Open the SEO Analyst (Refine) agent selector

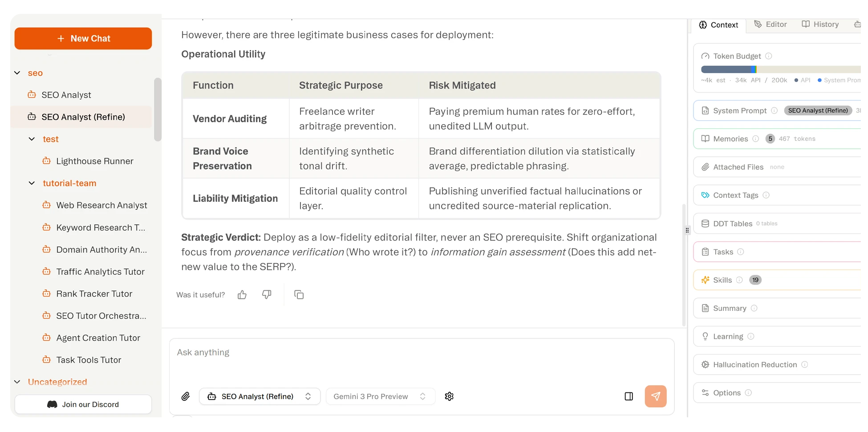[x=260, y=396]
